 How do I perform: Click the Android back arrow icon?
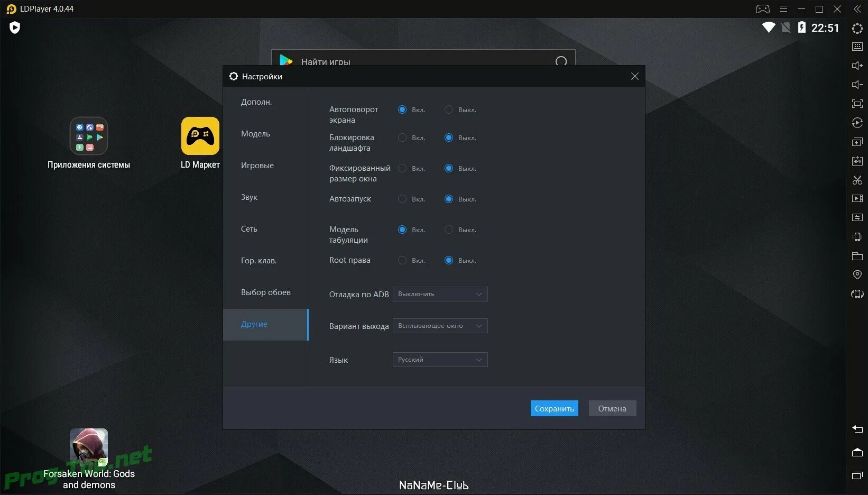[857, 429]
